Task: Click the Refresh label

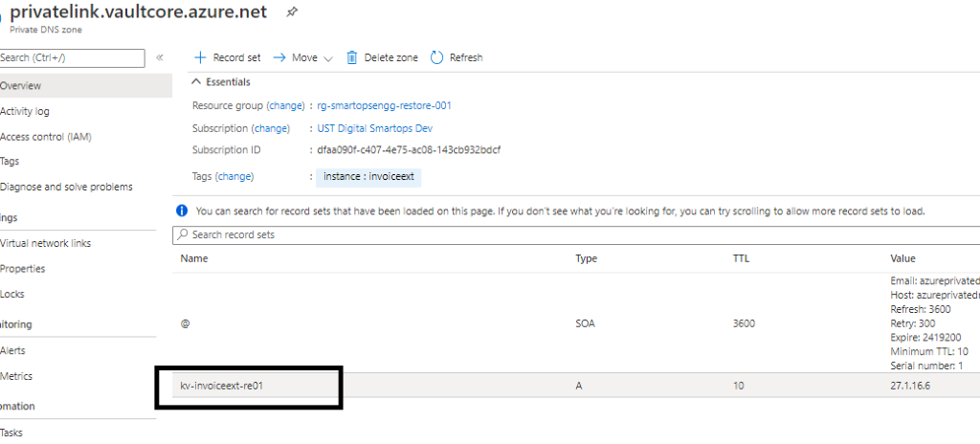Action: click(466, 57)
